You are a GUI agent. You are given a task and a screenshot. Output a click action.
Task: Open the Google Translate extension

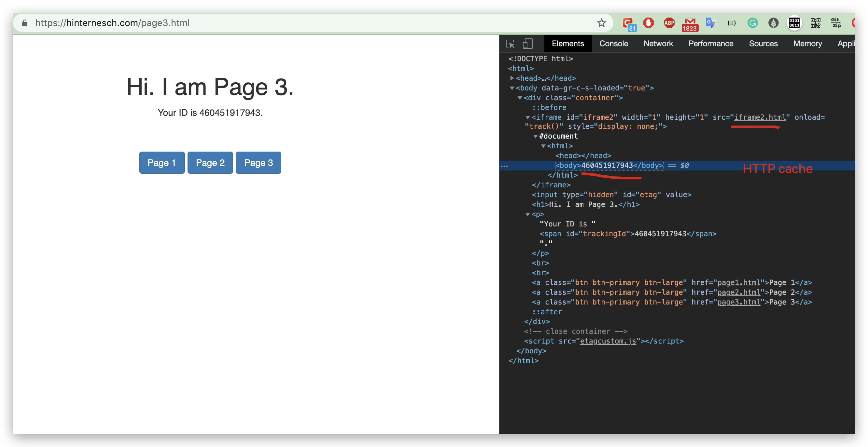coord(711,23)
